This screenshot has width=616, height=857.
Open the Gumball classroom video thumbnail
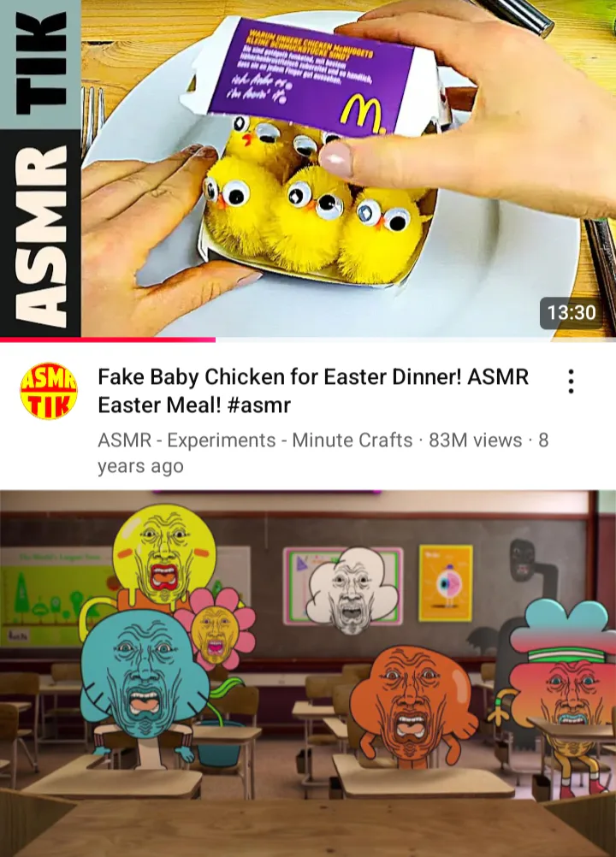coord(308,673)
